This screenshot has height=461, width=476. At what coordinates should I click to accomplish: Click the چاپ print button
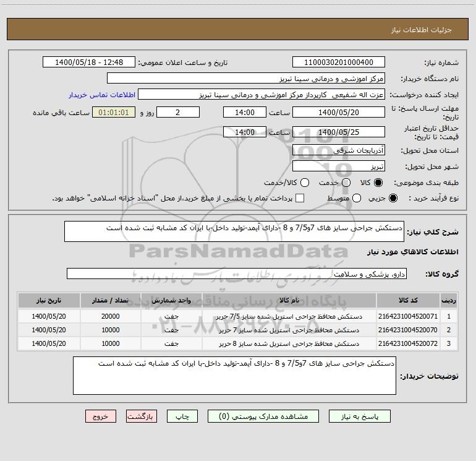click(x=182, y=416)
